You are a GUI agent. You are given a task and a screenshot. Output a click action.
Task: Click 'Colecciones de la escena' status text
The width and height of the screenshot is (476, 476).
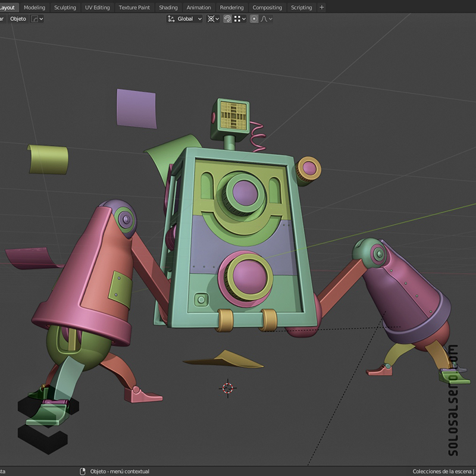tap(441, 471)
